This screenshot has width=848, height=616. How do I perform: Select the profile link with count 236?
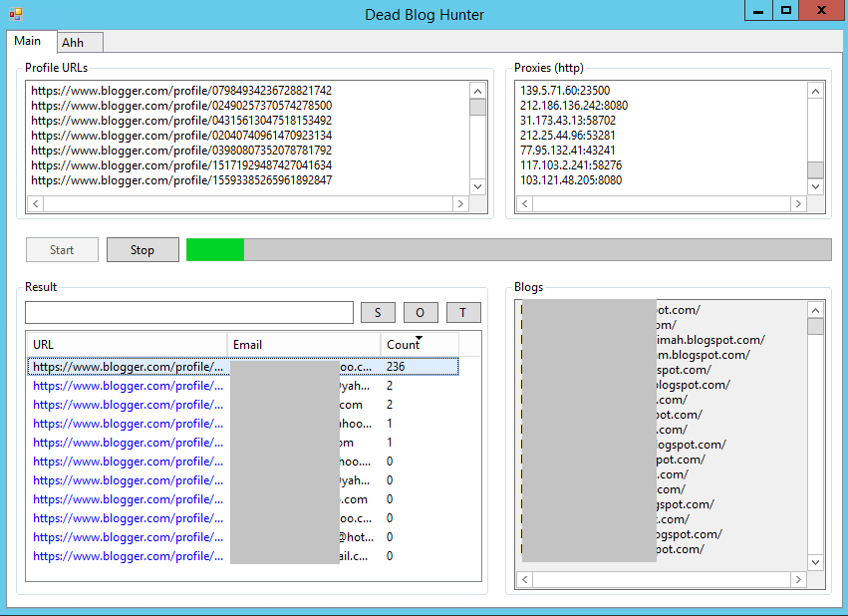click(x=129, y=367)
